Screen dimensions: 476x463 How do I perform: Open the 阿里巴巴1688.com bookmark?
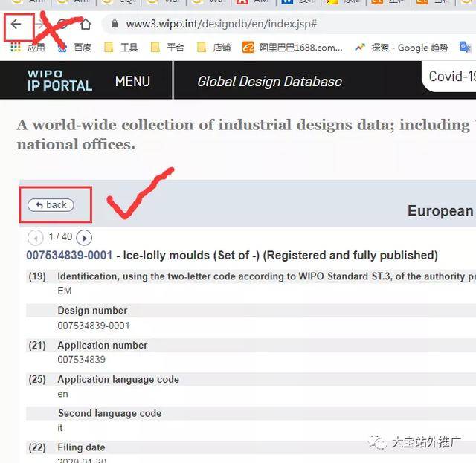click(292, 48)
